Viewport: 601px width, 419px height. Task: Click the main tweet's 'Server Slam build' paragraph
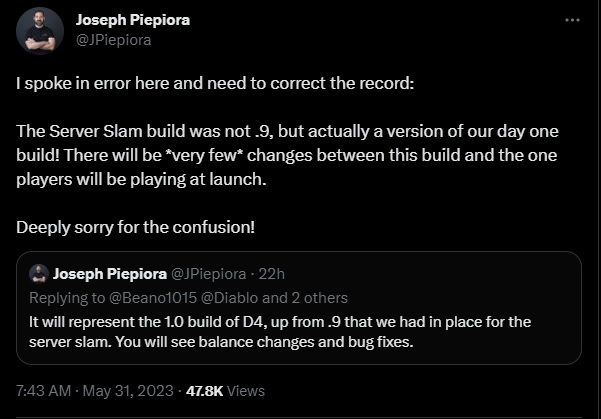click(x=287, y=155)
